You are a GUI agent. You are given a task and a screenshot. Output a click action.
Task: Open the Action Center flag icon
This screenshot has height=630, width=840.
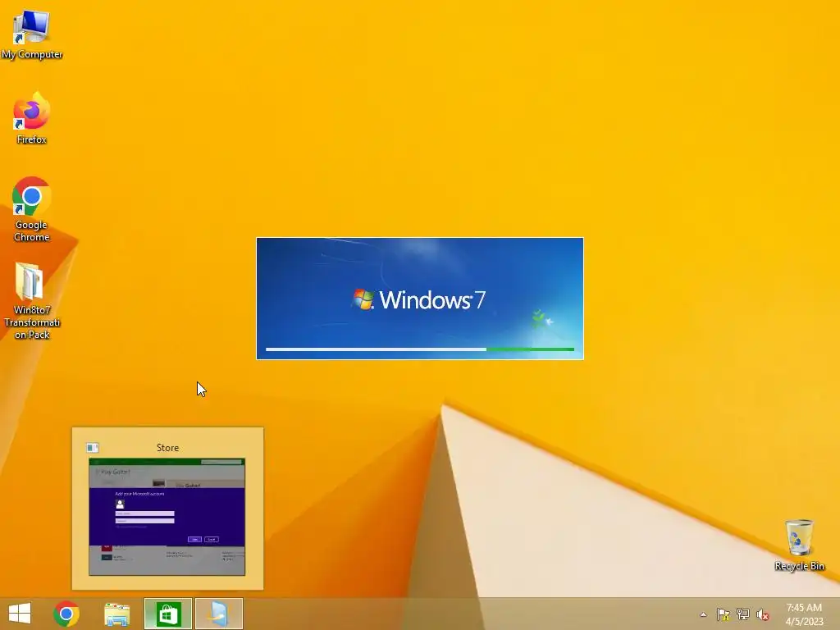[723, 614]
